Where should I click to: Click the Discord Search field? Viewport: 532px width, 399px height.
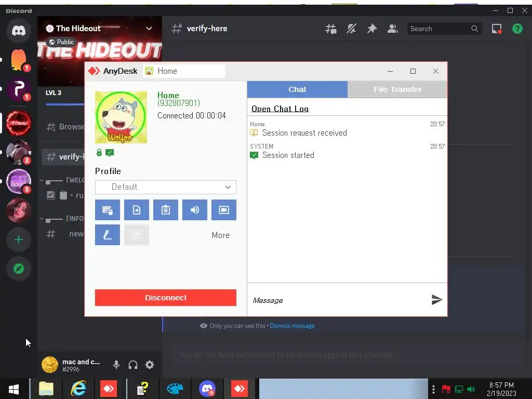click(444, 29)
